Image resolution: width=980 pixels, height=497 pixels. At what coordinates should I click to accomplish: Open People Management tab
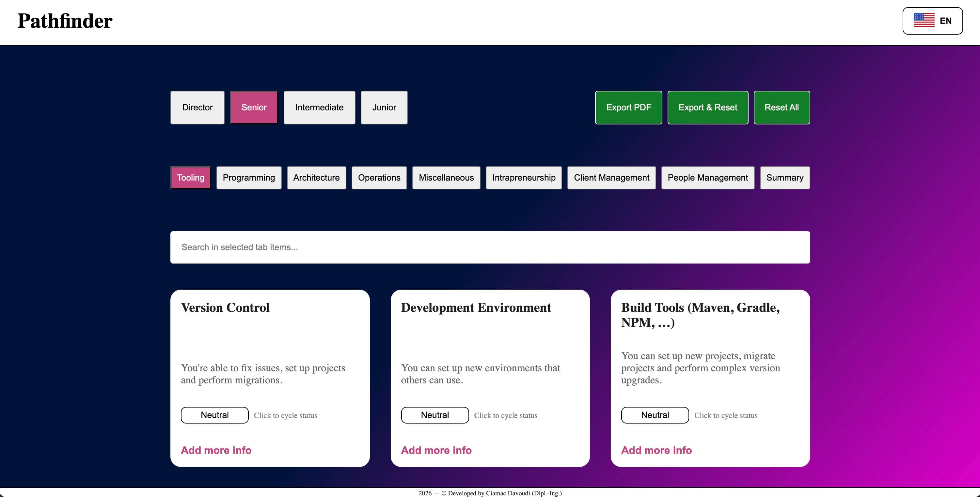pos(708,178)
